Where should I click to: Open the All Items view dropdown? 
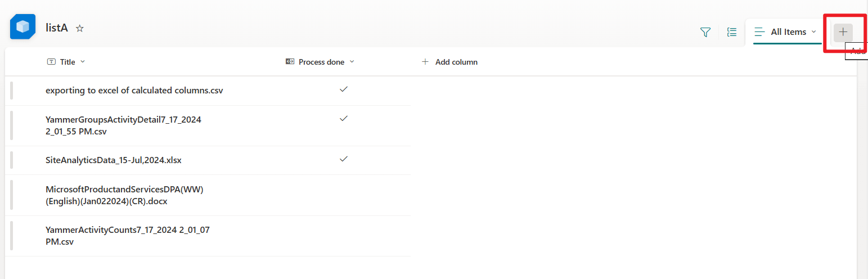tap(813, 32)
